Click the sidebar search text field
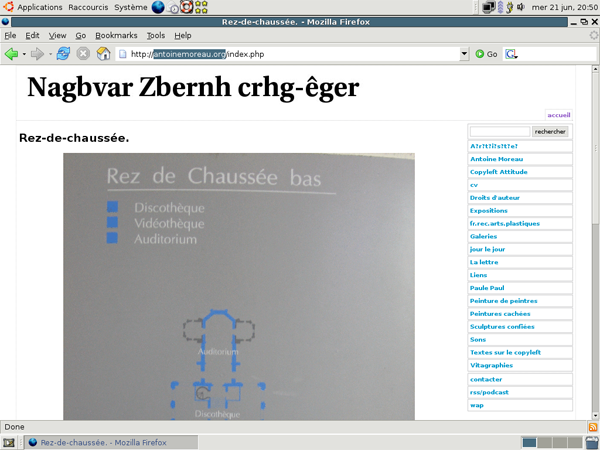This screenshot has width=600, height=450. coord(500,132)
